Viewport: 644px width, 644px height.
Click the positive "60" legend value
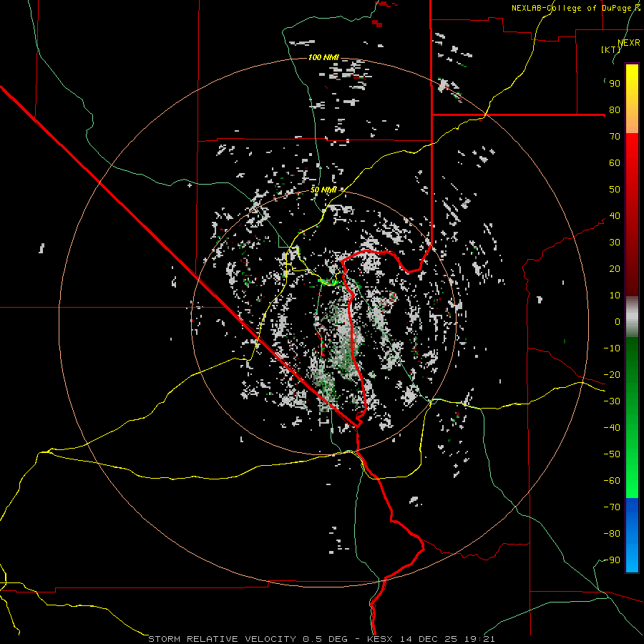[615, 163]
